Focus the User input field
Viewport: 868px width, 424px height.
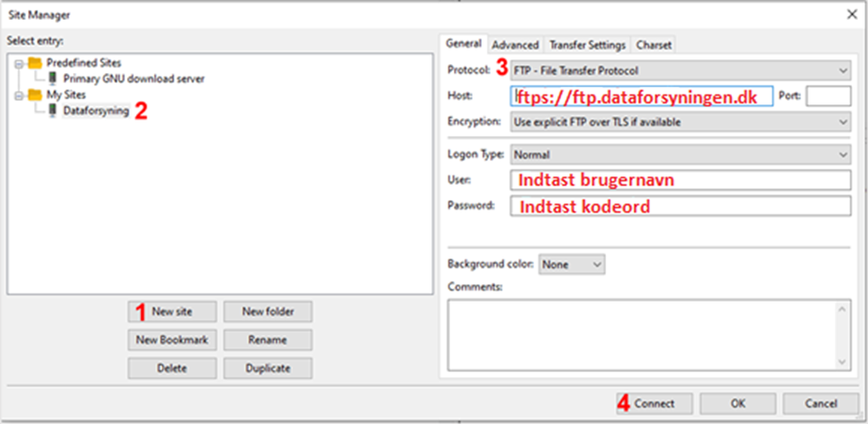coord(681,180)
